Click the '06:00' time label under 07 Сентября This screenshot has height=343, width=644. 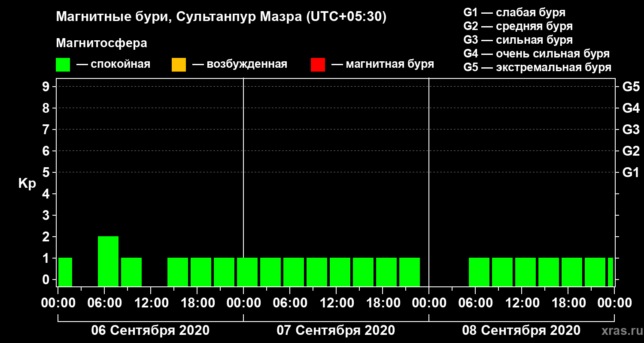[290, 303]
